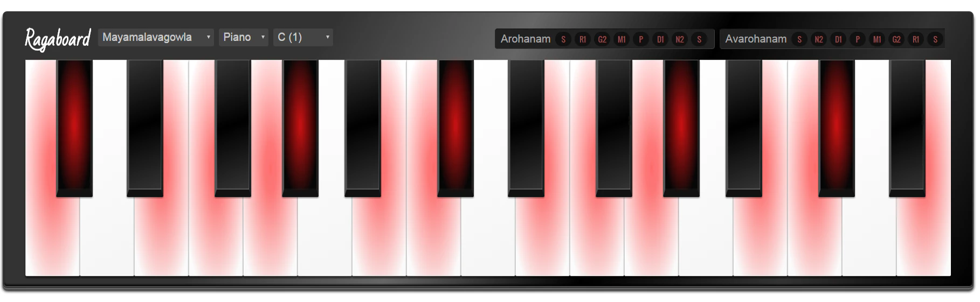The height and width of the screenshot is (302, 980).
Task: Click the G2 note badge in Arohanam
Action: pyautogui.click(x=602, y=39)
